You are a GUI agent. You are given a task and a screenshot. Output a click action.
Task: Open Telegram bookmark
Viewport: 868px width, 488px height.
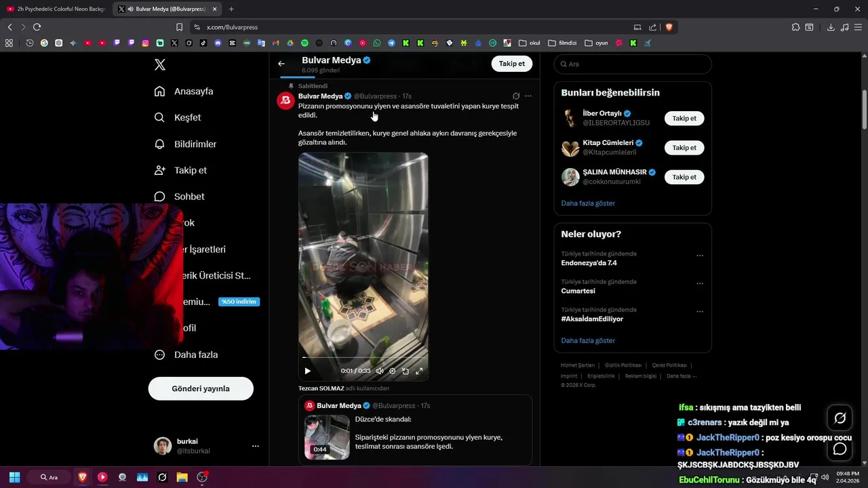tap(391, 43)
